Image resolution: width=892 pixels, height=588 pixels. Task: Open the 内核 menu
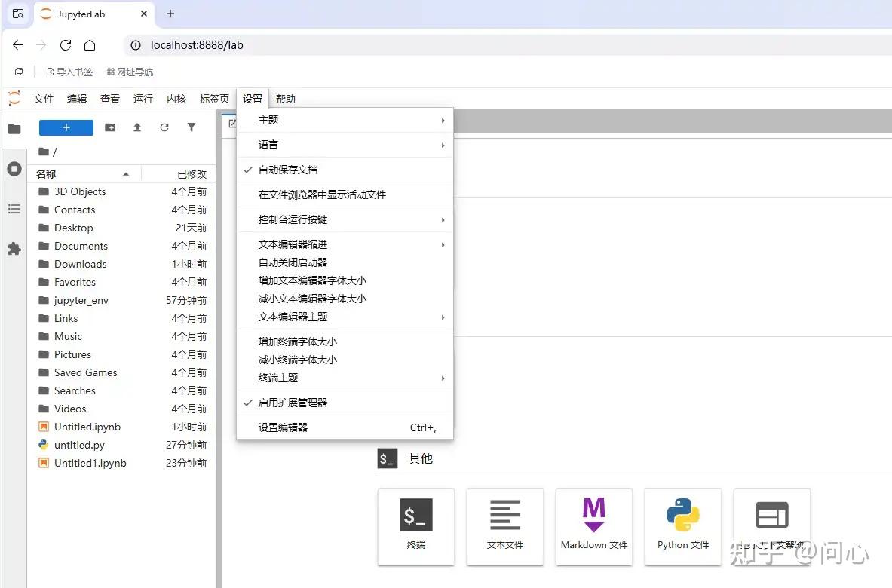[x=176, y=98]
